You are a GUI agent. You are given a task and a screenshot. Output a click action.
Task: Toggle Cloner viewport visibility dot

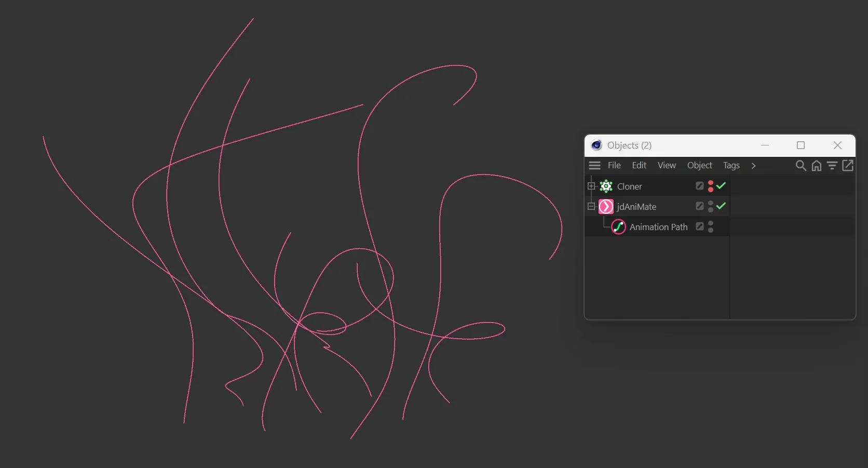tap(711, 183)
